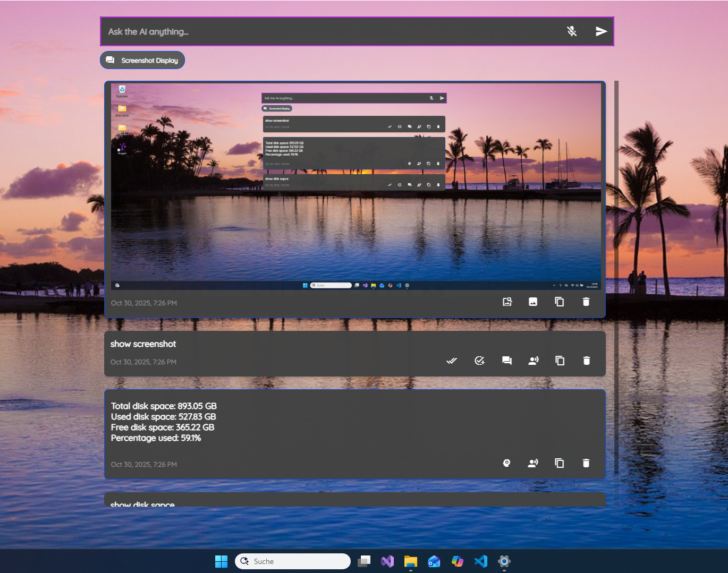Delete the disk space response message
The width and height of the screenshot is (728, 573).
click(x=586, y=463)
